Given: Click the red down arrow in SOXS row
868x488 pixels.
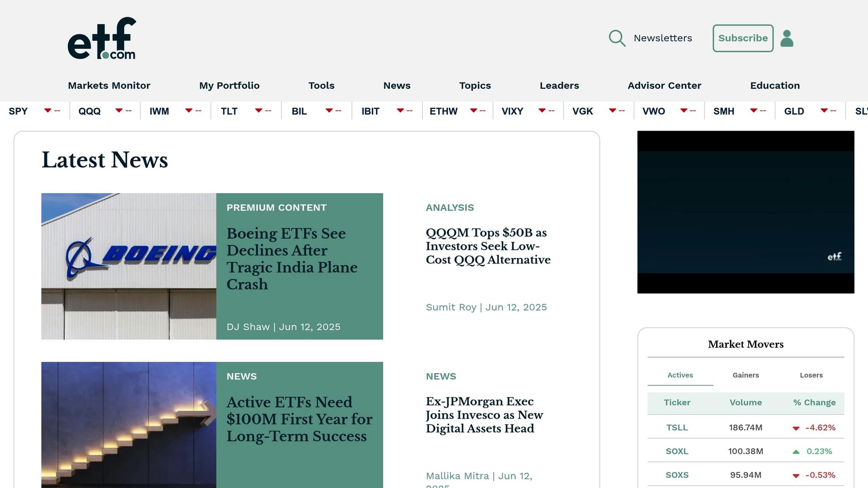Looking at the screenshot, I should coord(796,476).
